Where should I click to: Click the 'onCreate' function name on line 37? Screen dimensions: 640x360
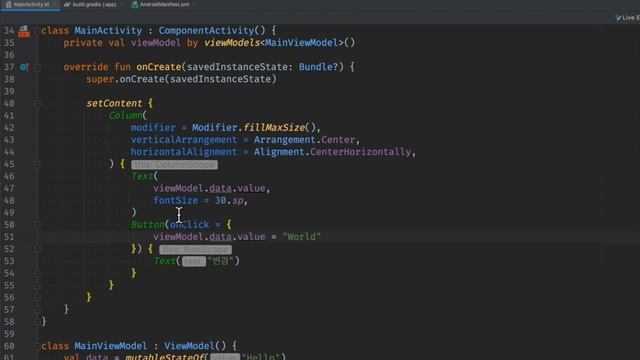click(x=158, y=67)
